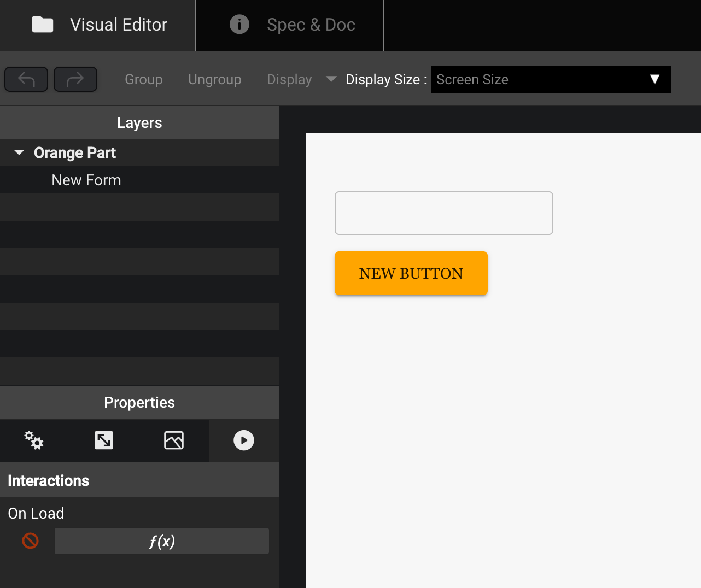Select the play interactions panel icon

coord(243,440)
